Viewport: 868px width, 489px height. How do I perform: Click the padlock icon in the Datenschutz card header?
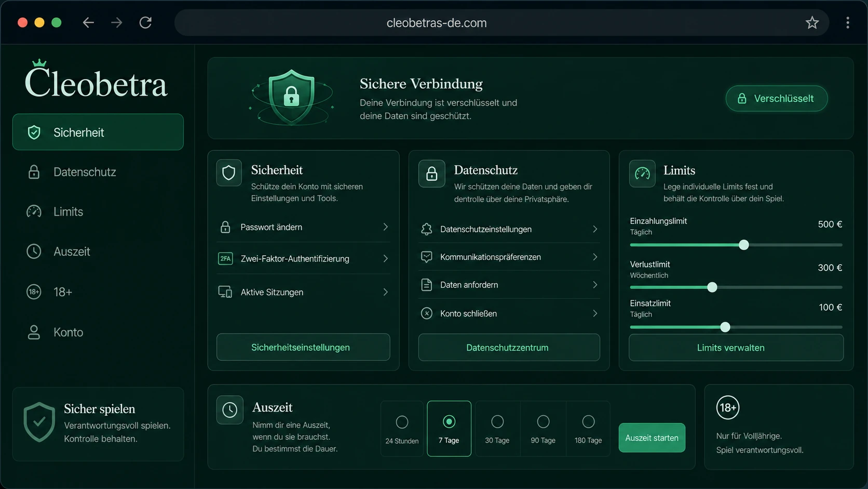pyautogui.click(x=432, y=174)
